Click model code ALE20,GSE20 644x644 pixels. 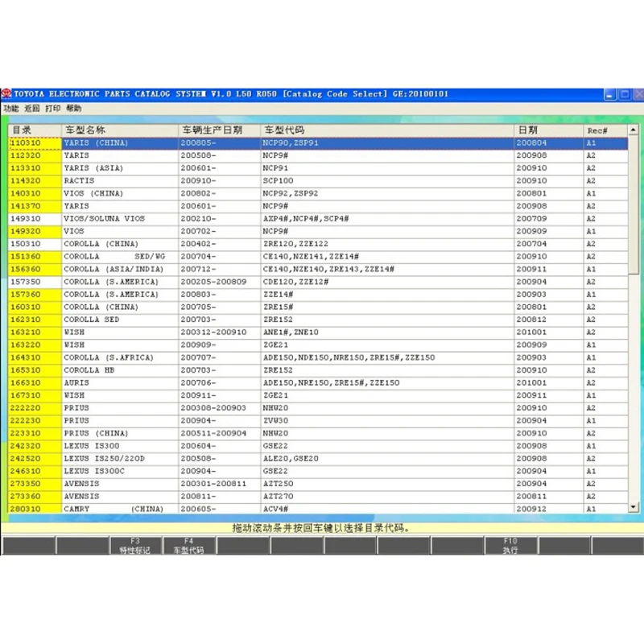point(291,459)
